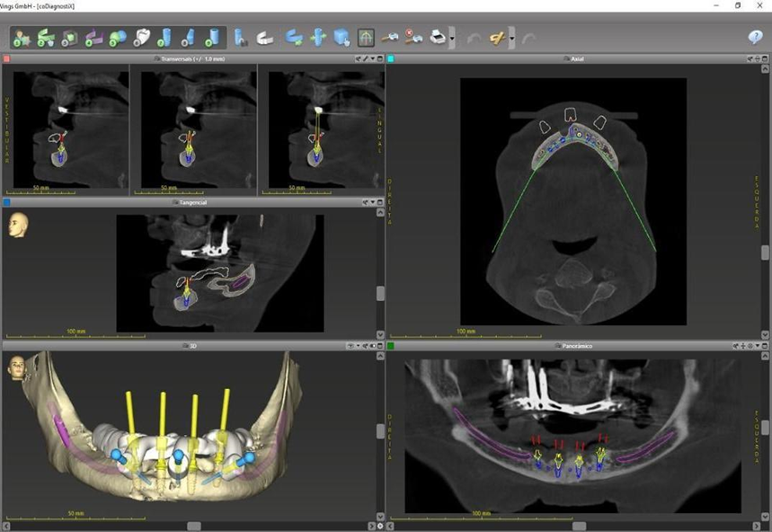The width and height of the screenshot is (772, 532).
Task: Click the blue 3D cube toolbar icon
Action: (x=342, y=38)
